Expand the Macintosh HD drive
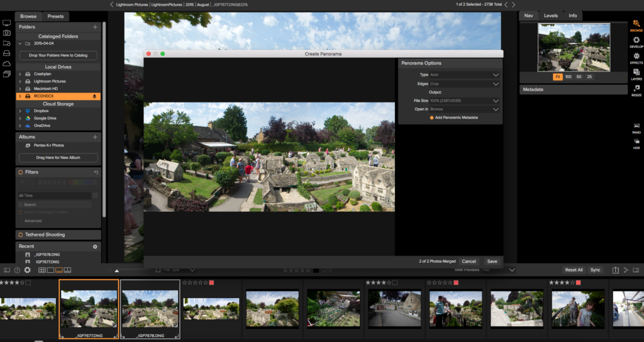 [20, 89]
